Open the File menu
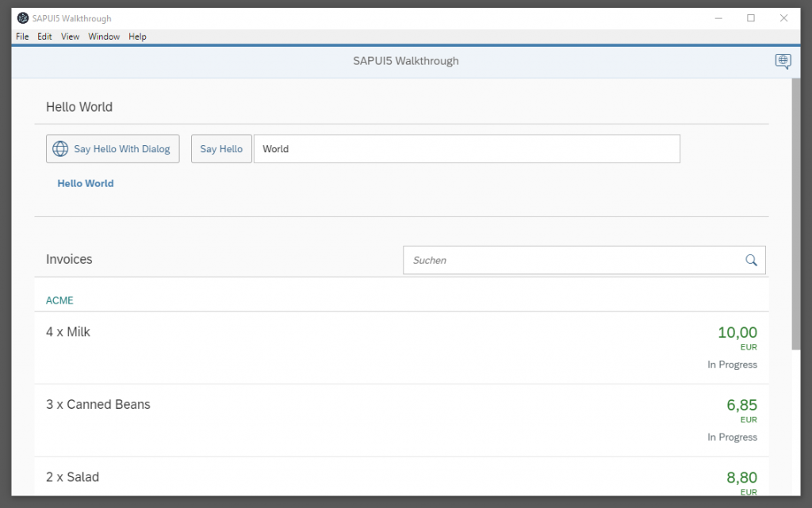Image resolution: width=812 pixels, height=508 pixels. [x=22, y=36]
